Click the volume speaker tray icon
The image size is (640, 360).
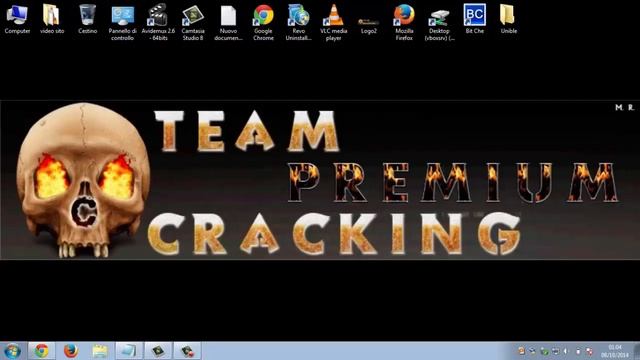(x=566, y=351)
